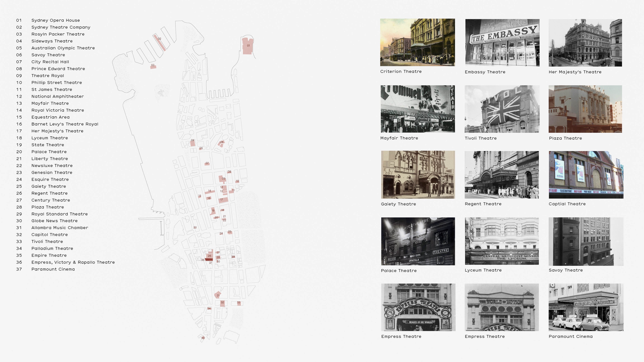Open the Gaiety Theatre sepia photo

[418, 174]
